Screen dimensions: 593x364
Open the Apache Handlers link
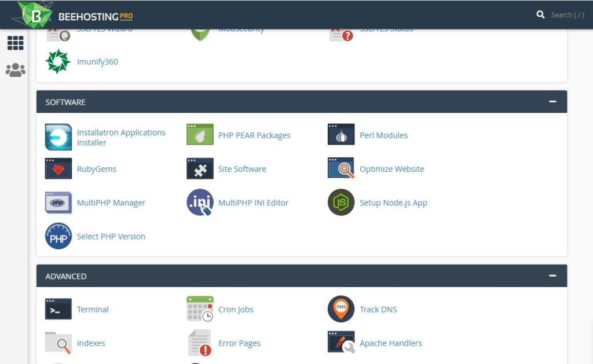pos(391,343)
